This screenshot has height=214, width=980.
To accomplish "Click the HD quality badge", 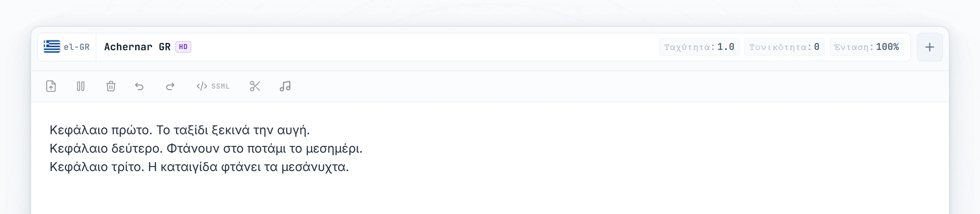I will point(183,47).
